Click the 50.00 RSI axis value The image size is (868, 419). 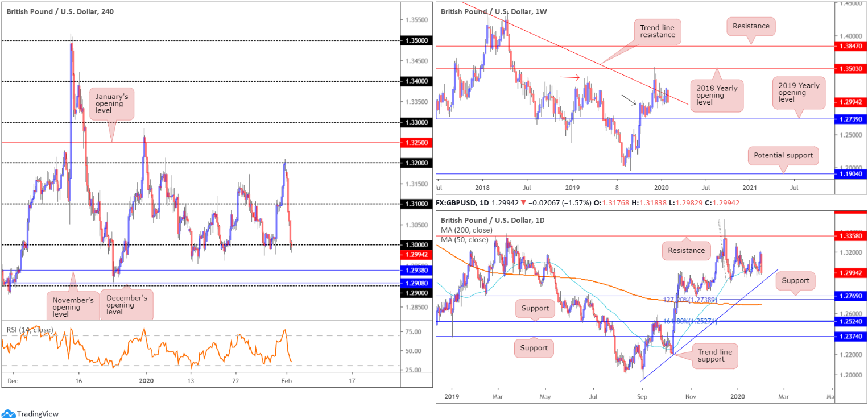(414, 351)
